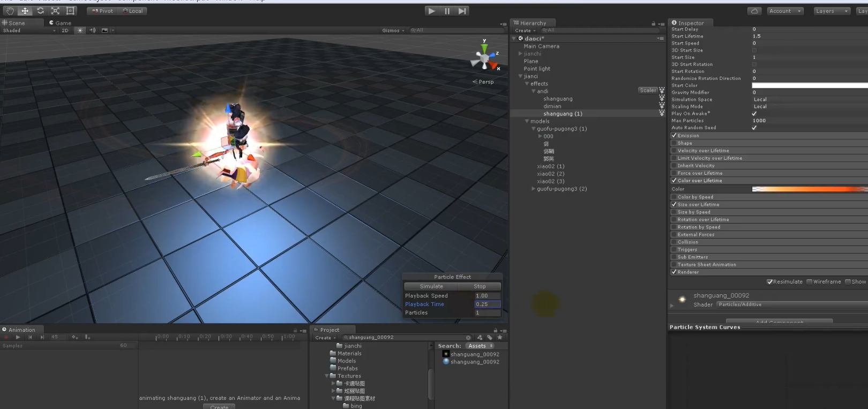Enable Velocity over Lifetime module
This screenshot has width=868, height=409.
coord(674,151)
